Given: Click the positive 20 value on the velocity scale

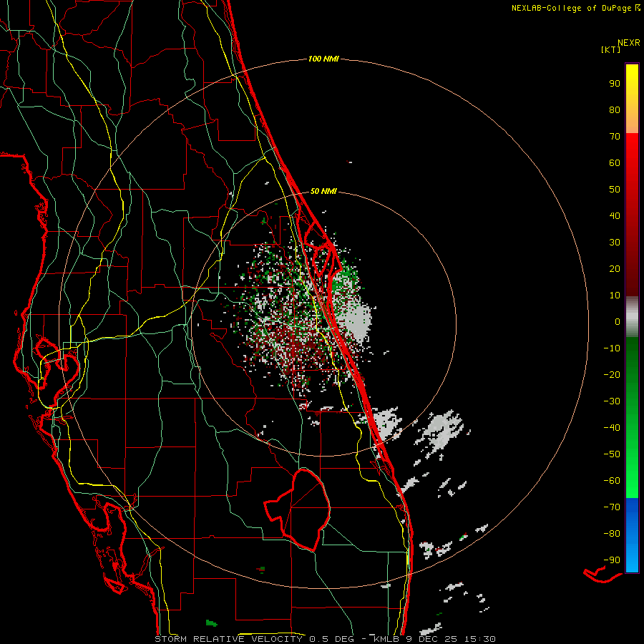Looking at the screenshot, I should coord(615,268).
